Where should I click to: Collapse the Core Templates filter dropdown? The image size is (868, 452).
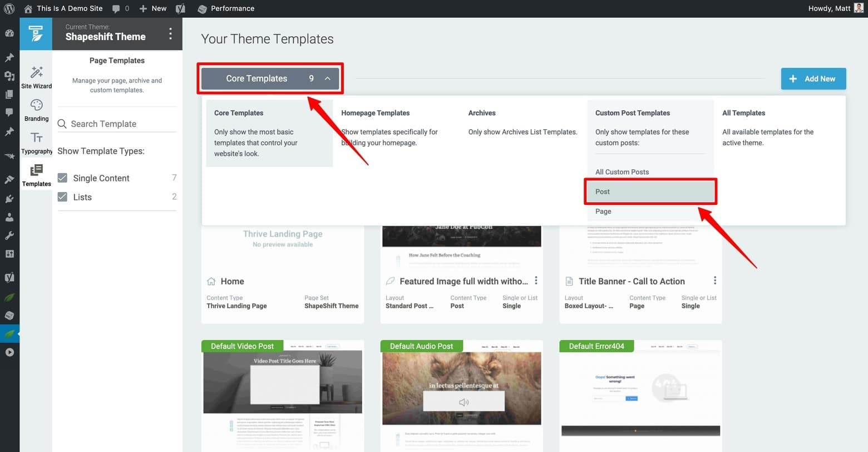coord(270,78)
